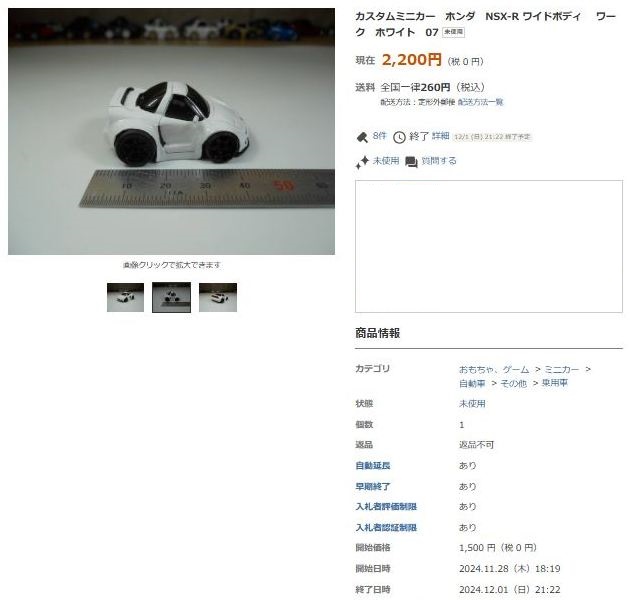
Task: Open the 詳細 auction details link
Action: pos(440,136)
